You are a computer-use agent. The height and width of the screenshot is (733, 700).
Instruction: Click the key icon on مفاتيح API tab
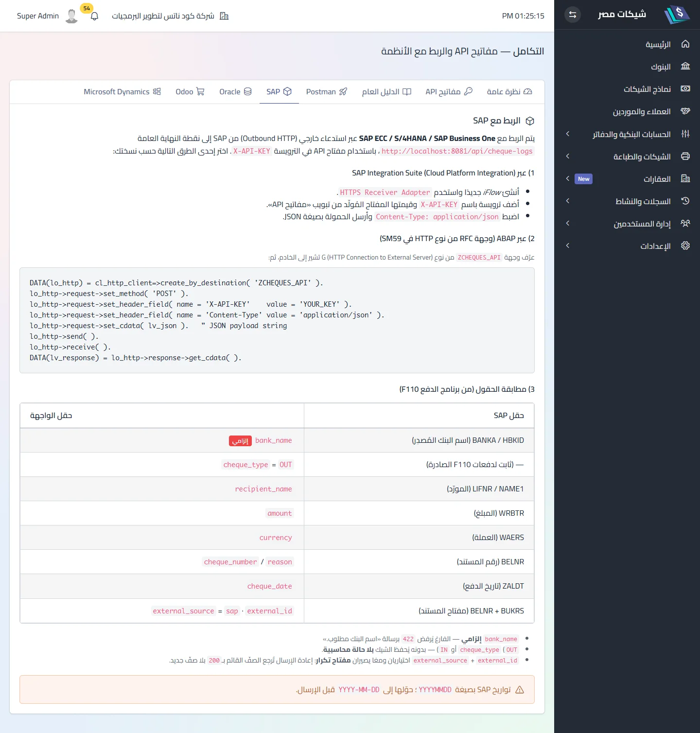tap(468, 91)
